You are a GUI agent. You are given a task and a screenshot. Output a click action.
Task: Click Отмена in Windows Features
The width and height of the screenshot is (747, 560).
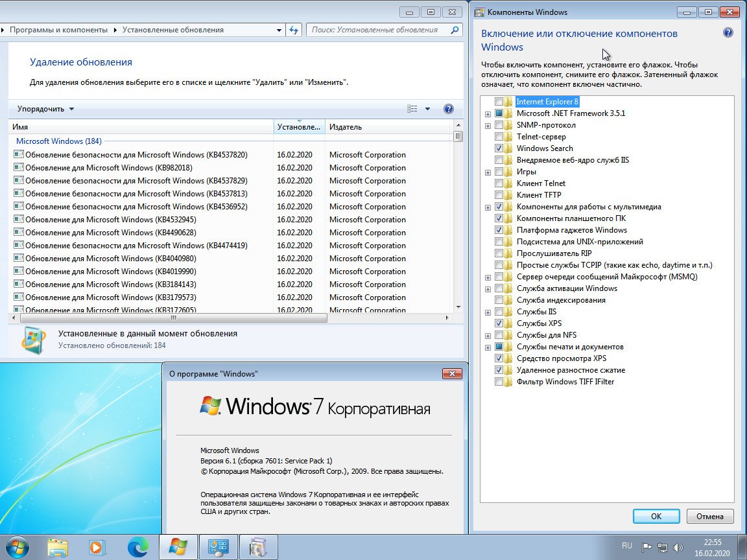coord(710,516)
